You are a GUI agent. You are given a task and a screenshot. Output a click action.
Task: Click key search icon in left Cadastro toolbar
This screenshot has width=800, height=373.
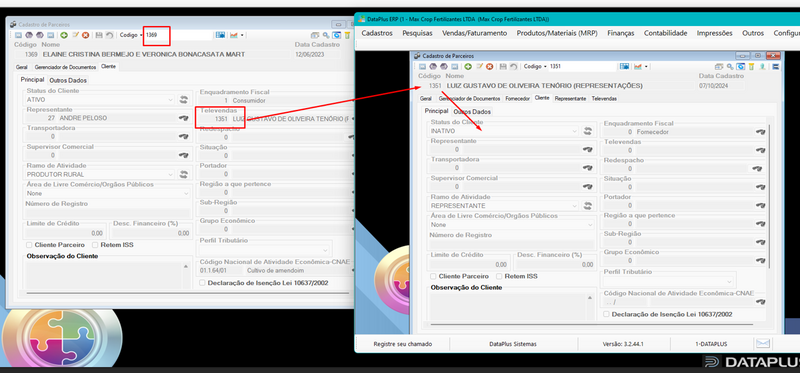pyautogui.click(x=326, y=35)
